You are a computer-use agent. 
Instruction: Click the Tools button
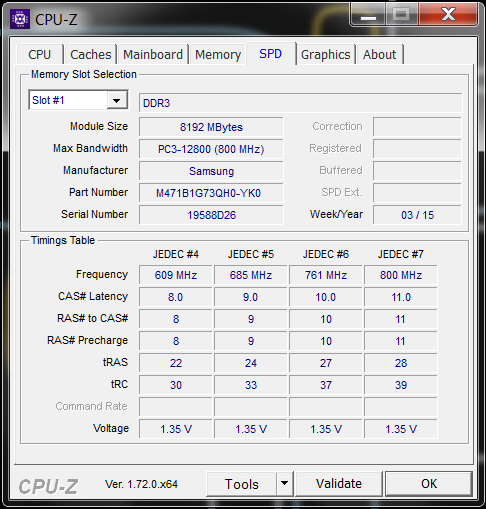[x=242, y=484]
